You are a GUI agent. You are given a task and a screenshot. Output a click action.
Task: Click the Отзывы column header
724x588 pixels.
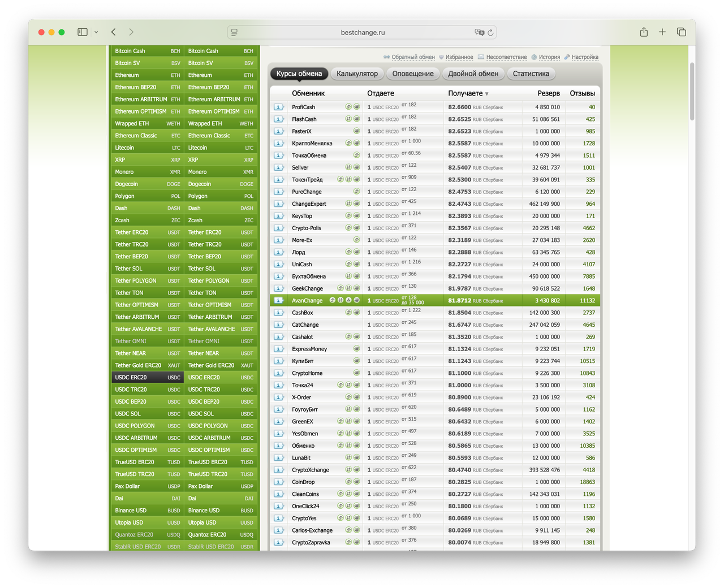[x=582, y=93]
